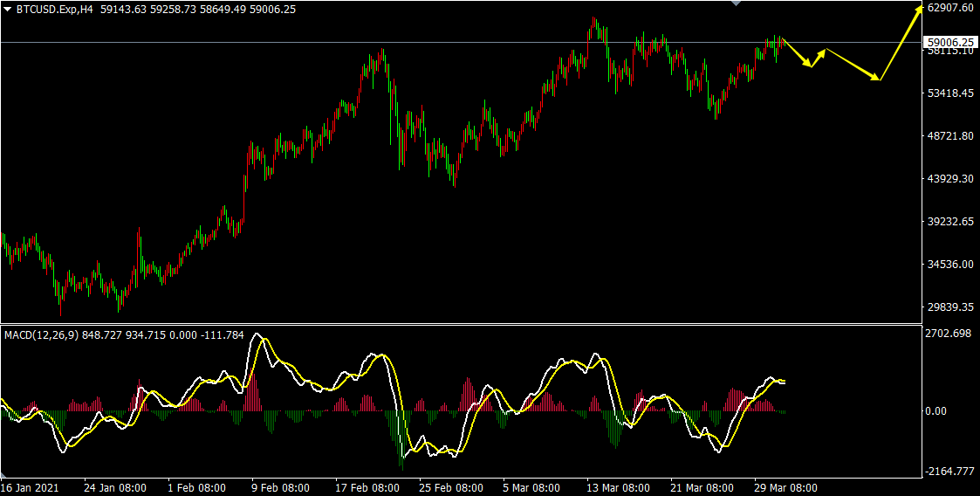Click the triangle before the BTCUSD.Exp,H4 title
The image size is (980, 496).
point(7,9)
